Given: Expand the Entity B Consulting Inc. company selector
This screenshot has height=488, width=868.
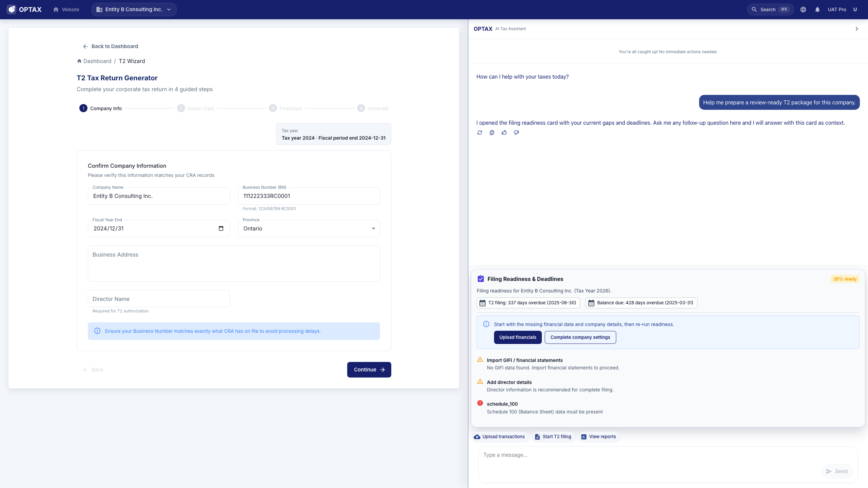Looking at the screenshot, I should coord(134,9).
